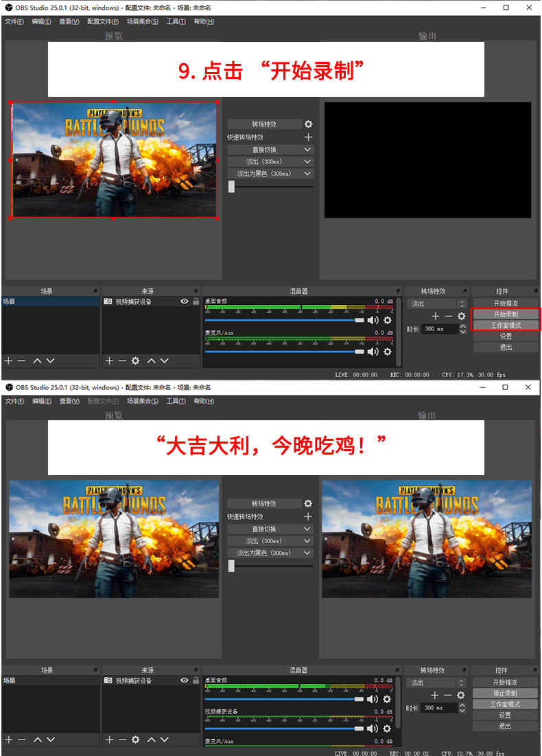Click 停止录制 to stop recording
The height and width of the screenshot is (756, 542).
tap(505, 694)
